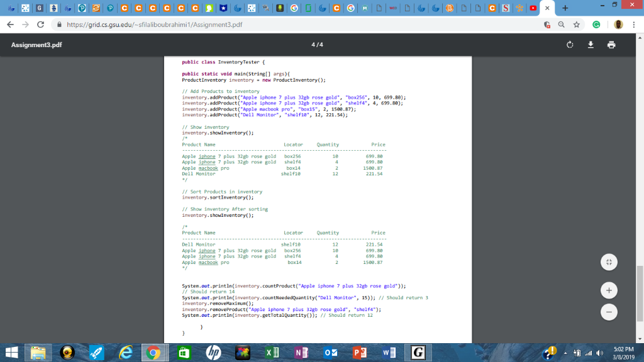The height and width of the screenshot is (362, 644).
Task: Zoom in with the plus control
Action: click(609, 290)
